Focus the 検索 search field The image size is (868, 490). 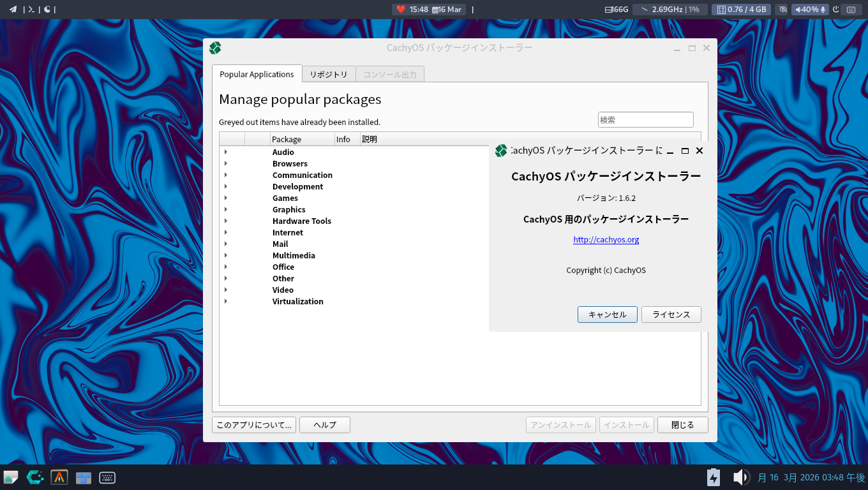(x=646, y=120)
